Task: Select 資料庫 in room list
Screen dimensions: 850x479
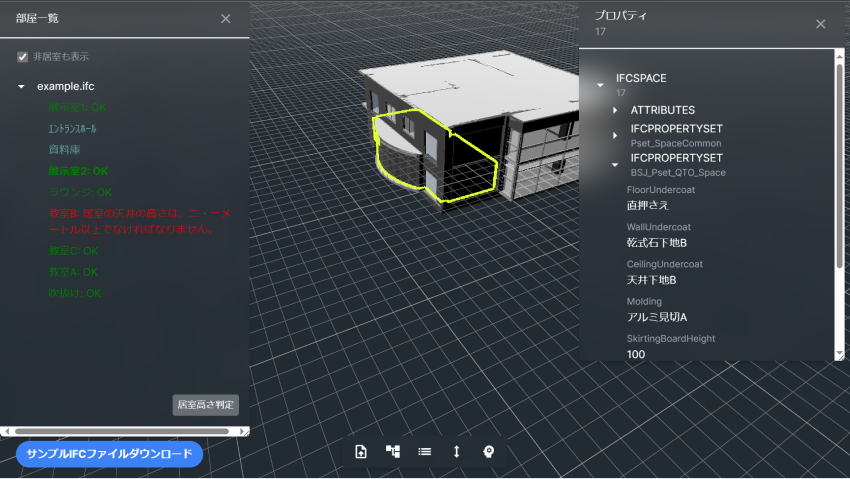Action: [x=65, y=150]
